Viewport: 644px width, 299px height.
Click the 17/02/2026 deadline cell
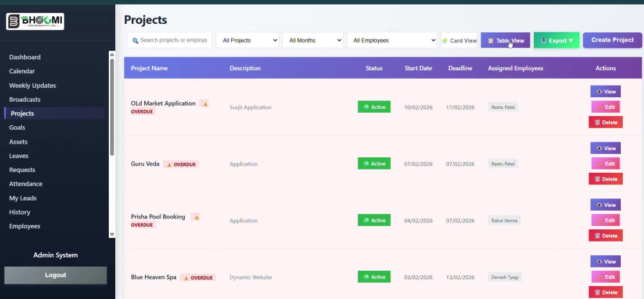tap(460, 107)
